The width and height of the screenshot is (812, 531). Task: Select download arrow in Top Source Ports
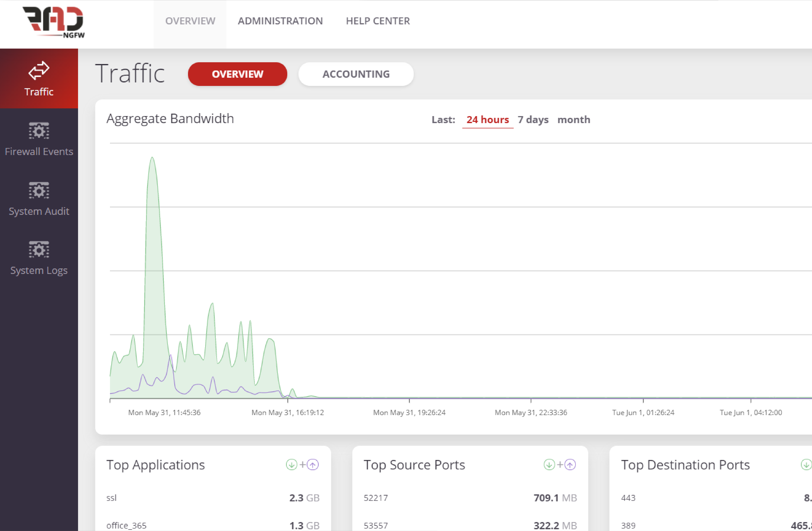tap(549, 465)
